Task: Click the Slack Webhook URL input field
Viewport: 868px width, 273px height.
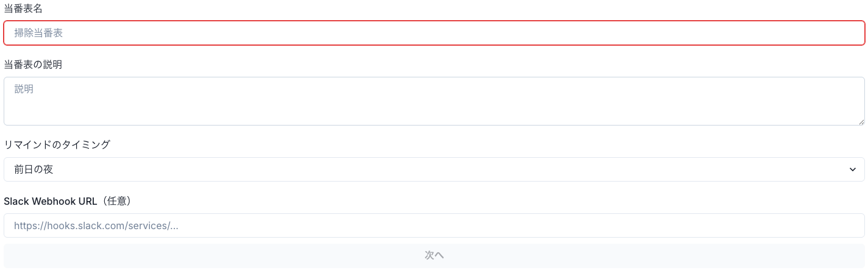Action: tap(434, 225)
